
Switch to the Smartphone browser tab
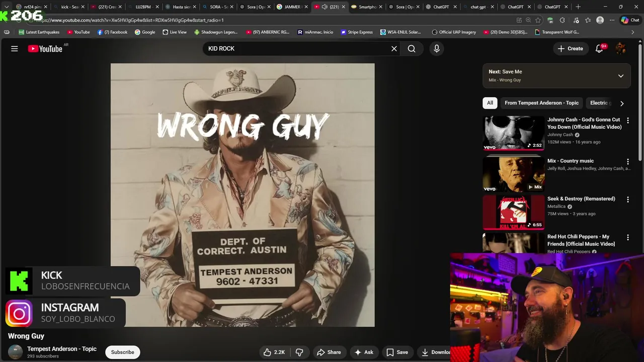[363, 7]
